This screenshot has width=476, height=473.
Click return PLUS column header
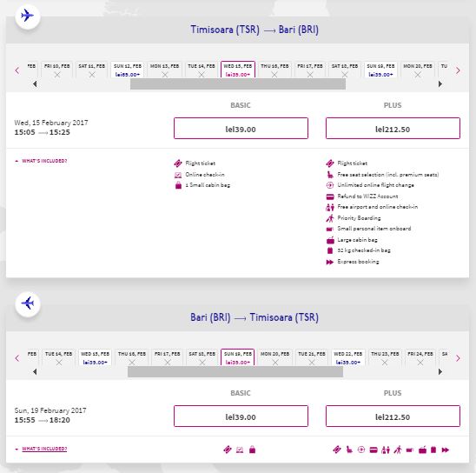[393, 393]
